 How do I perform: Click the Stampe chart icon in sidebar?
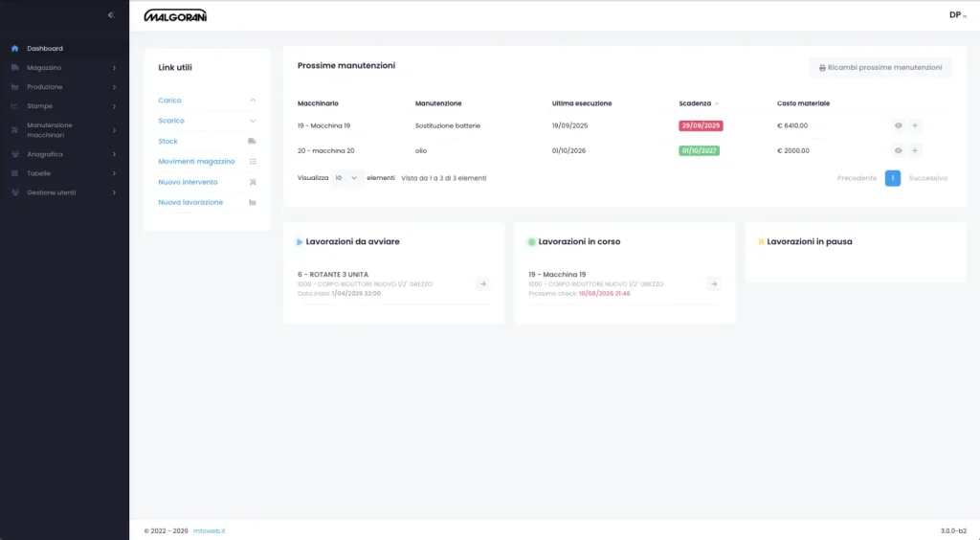tap(15, 106)
